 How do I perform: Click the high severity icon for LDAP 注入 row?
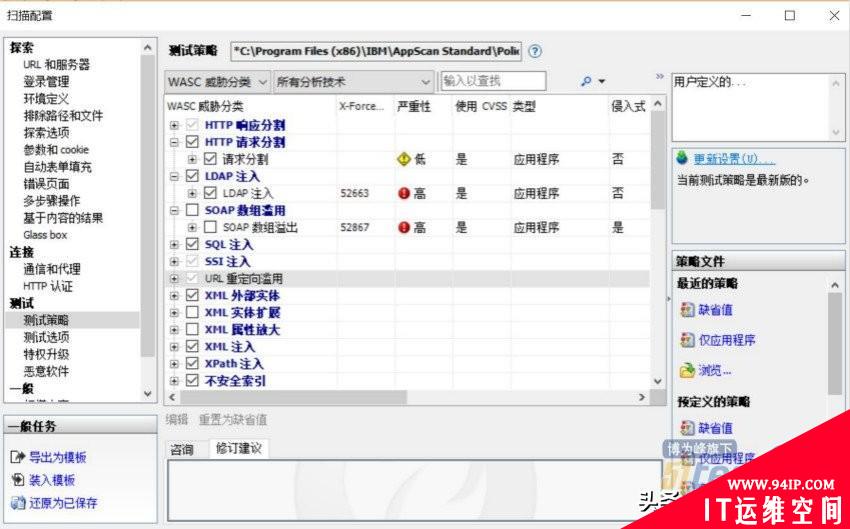[x=404, y=193]
